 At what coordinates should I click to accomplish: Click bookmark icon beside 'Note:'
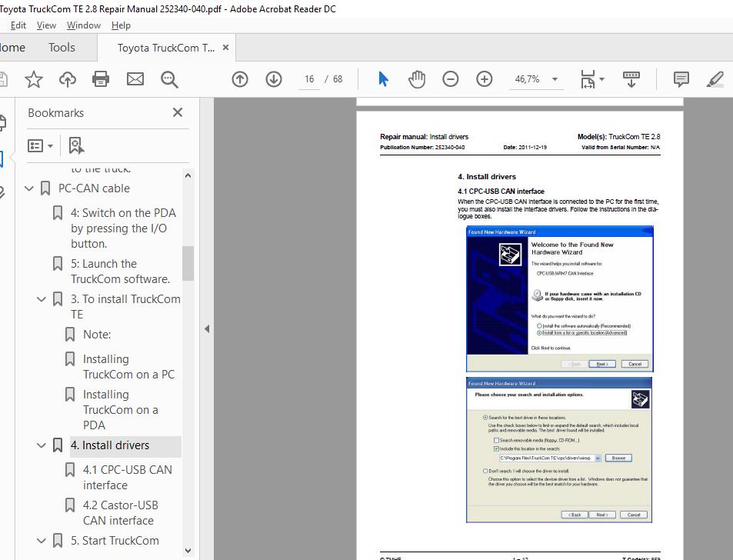[x=70, y=335]
